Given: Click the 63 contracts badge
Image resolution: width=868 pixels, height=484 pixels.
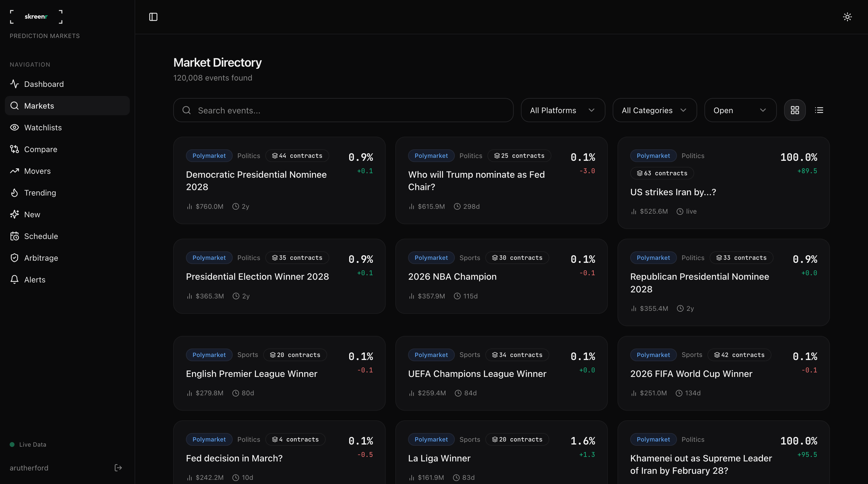Looking at the screenshot, I should pos(662,173).
